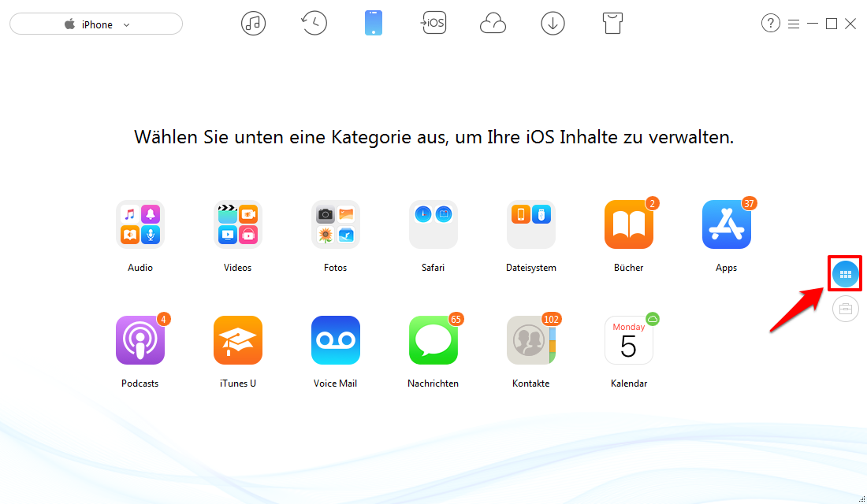Screen dimensions: 867x504
Task: Click the Nachrichten label text
Action: pos(433,384)
